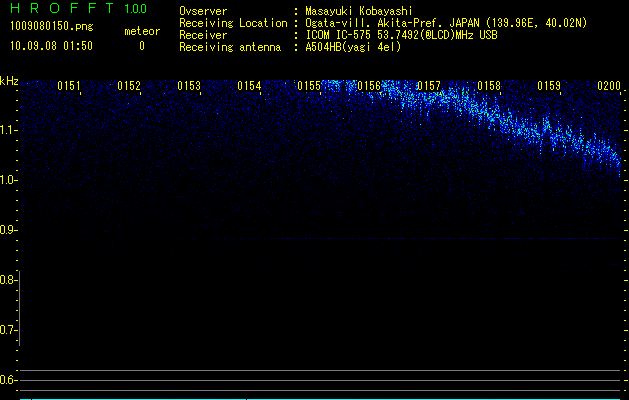Click the 0.6 kHz frequency axis label
The image size is (629, 400).
click(x=8, y=380)
